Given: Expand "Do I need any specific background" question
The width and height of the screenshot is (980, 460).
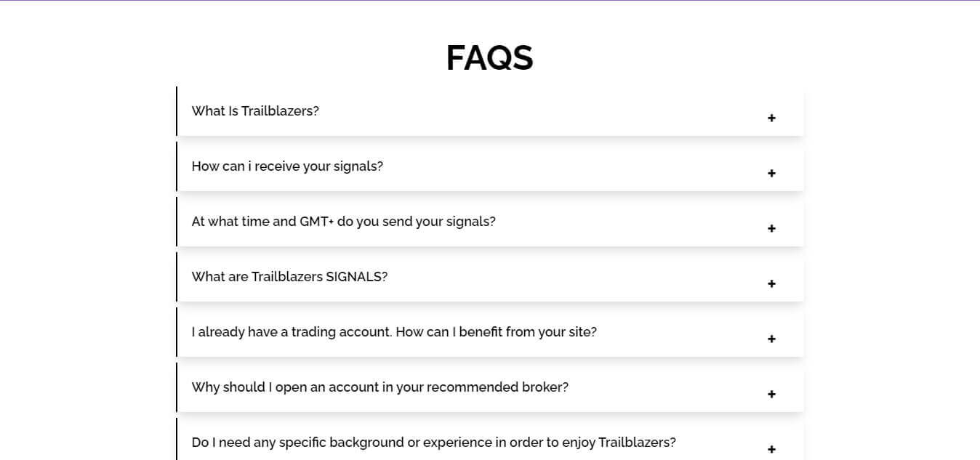Looking at the screenshot, I should pyautogui.click(x=433, y=443).
